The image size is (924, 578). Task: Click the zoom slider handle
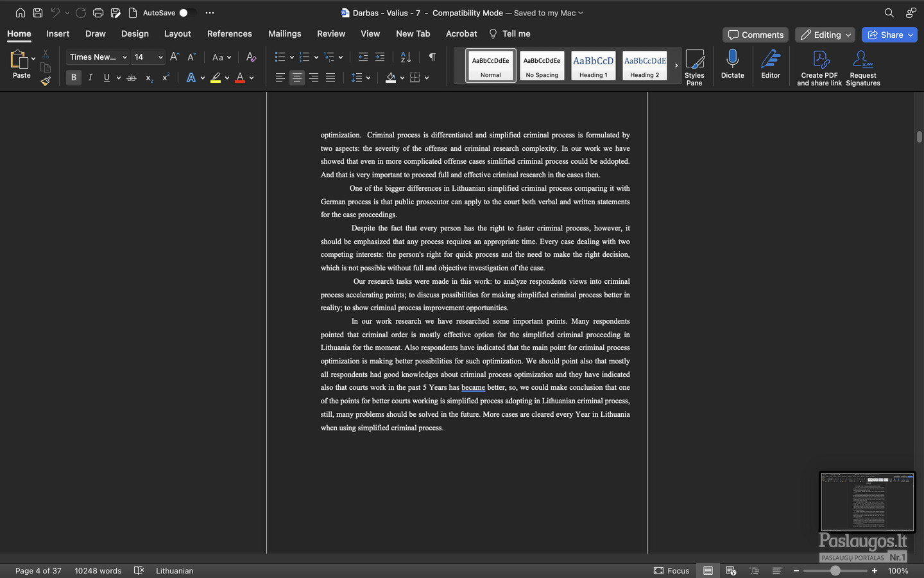coord(835,570)
